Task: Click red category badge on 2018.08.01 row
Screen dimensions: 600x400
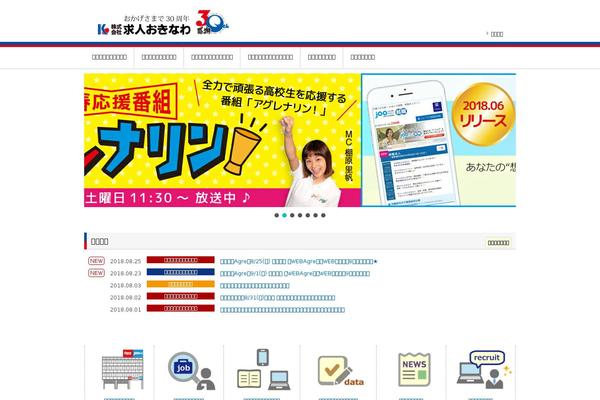Action: pos(181,308)
